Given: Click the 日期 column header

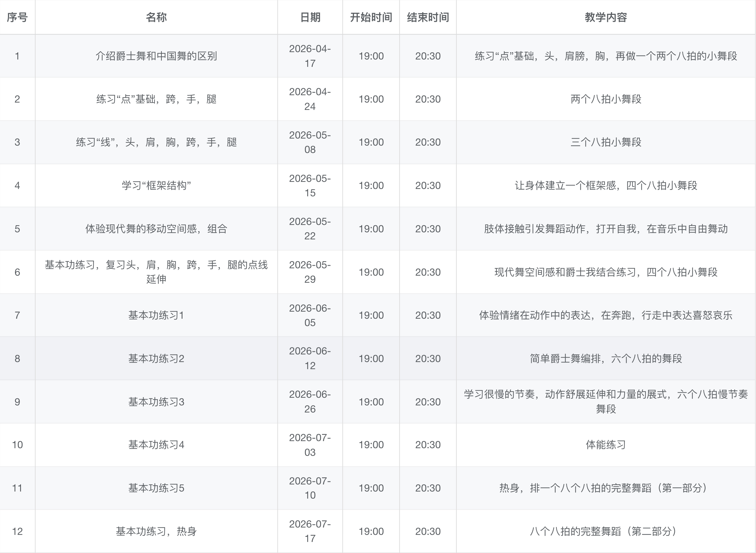Looking at the screenshot, I should (310, 17).
